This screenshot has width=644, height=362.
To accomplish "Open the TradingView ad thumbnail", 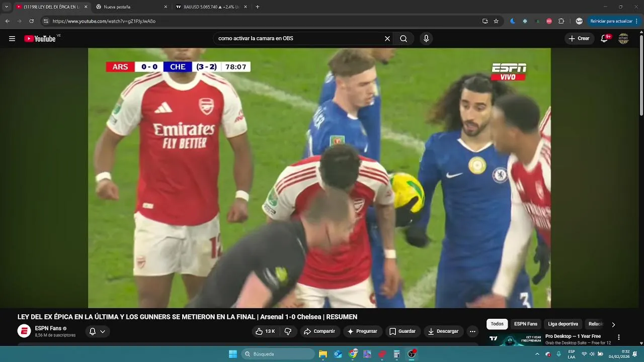I will click(x=514, y=339).
